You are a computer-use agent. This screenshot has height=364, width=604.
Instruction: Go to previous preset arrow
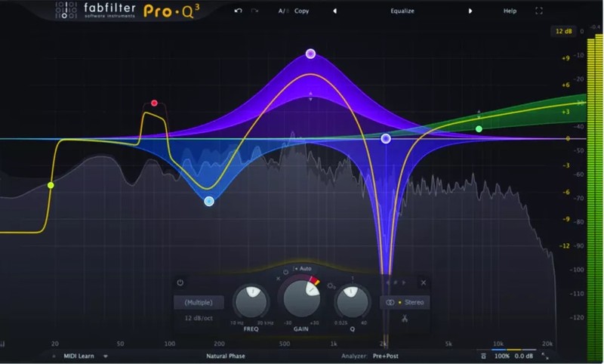pos(334,11)
